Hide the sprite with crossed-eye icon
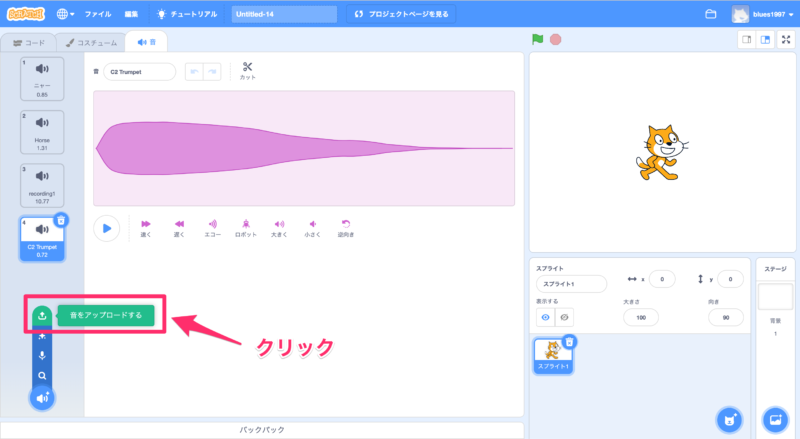This screenshot has width=800, height=439. tap(565, 316)
